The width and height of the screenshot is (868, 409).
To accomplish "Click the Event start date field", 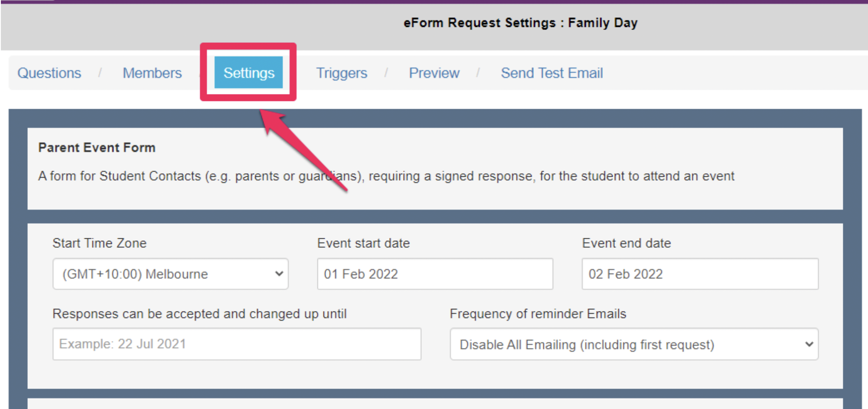I will [435, 274].
